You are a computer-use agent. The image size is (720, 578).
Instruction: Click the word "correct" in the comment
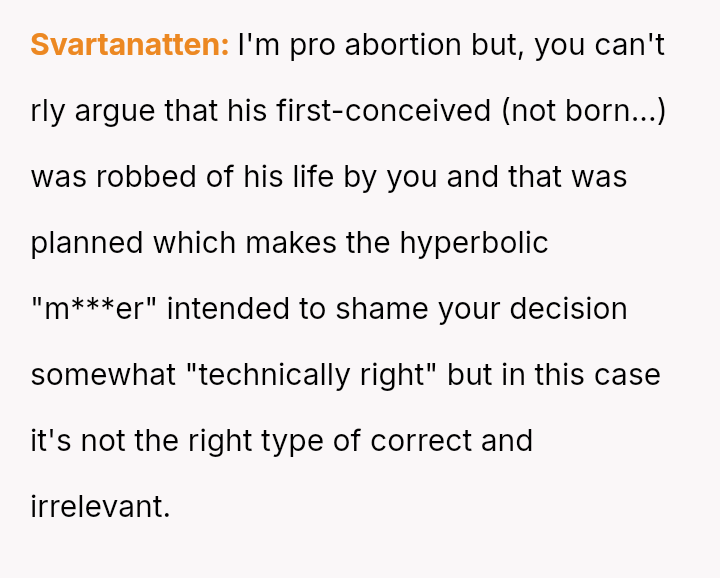pyautogui.click(x=415, y=441)
